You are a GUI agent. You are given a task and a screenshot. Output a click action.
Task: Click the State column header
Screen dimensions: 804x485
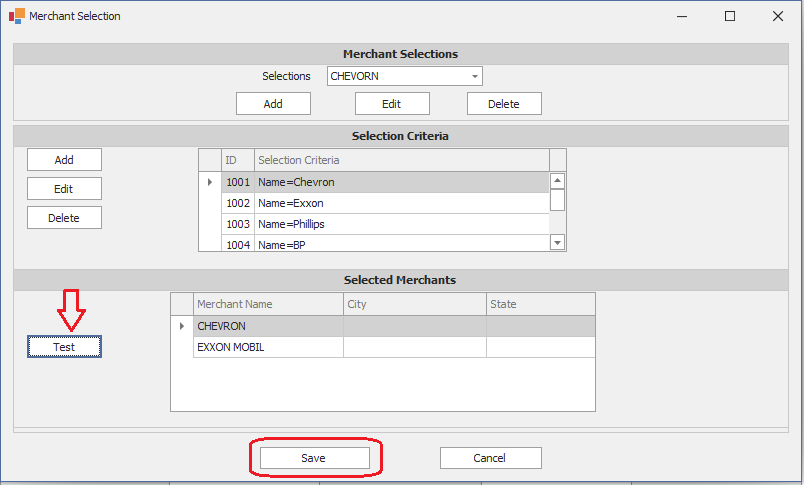pyautogui.click(x=540, y=304)
